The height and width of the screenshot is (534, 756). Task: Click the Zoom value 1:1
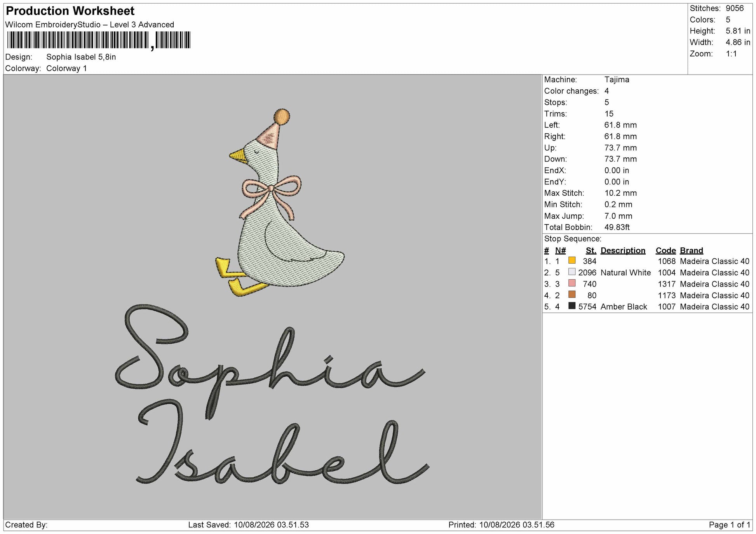click(x=732, y=54)
